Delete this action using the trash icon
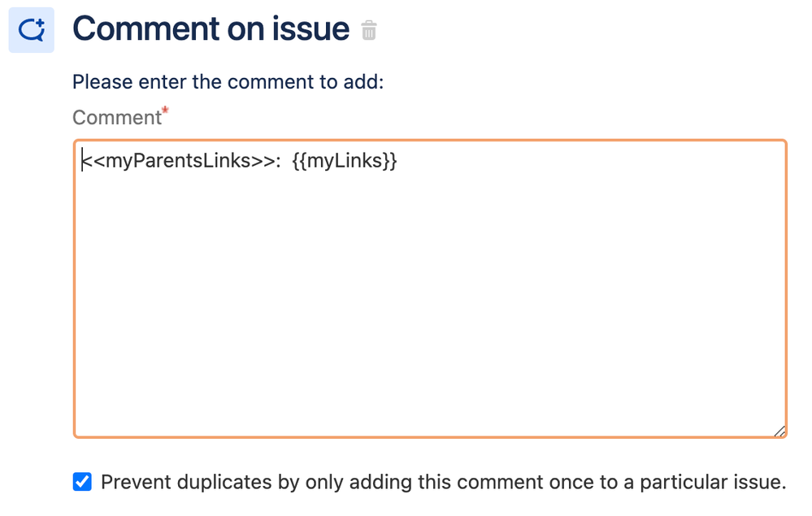The height and width of the screenshot is (516, 812). [x=369, y=30]
